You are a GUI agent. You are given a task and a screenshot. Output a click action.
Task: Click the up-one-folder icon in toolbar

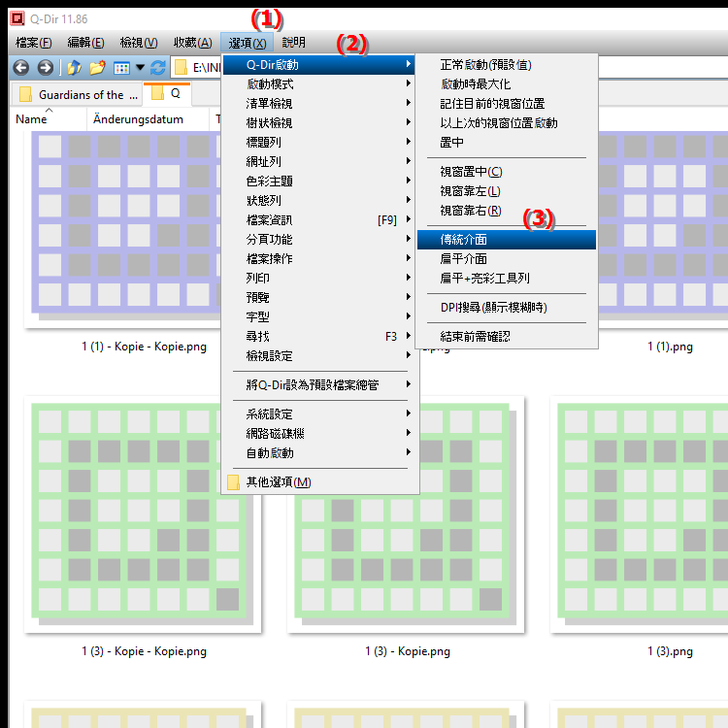pyautogui.click(x=74, y=68)
